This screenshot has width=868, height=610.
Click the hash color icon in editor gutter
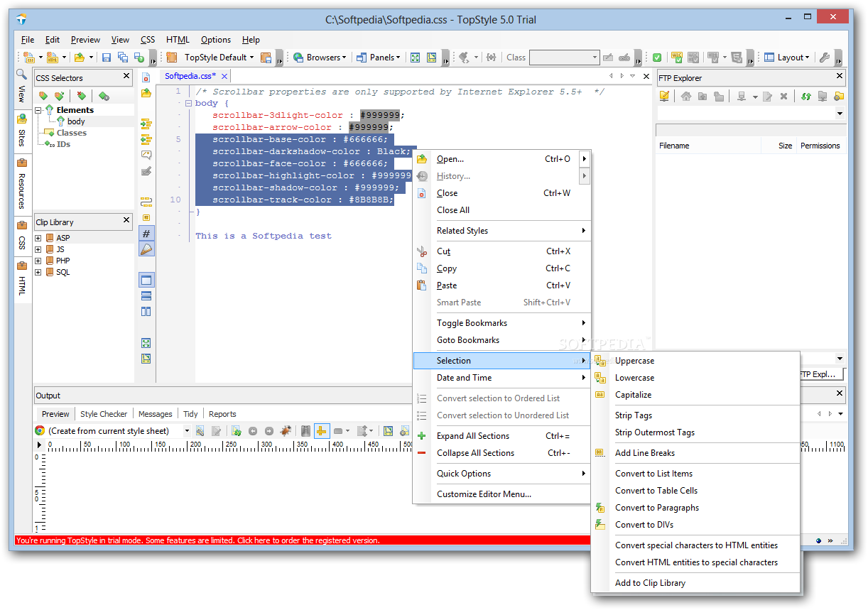pyautogui.click(x=146, y=233)
